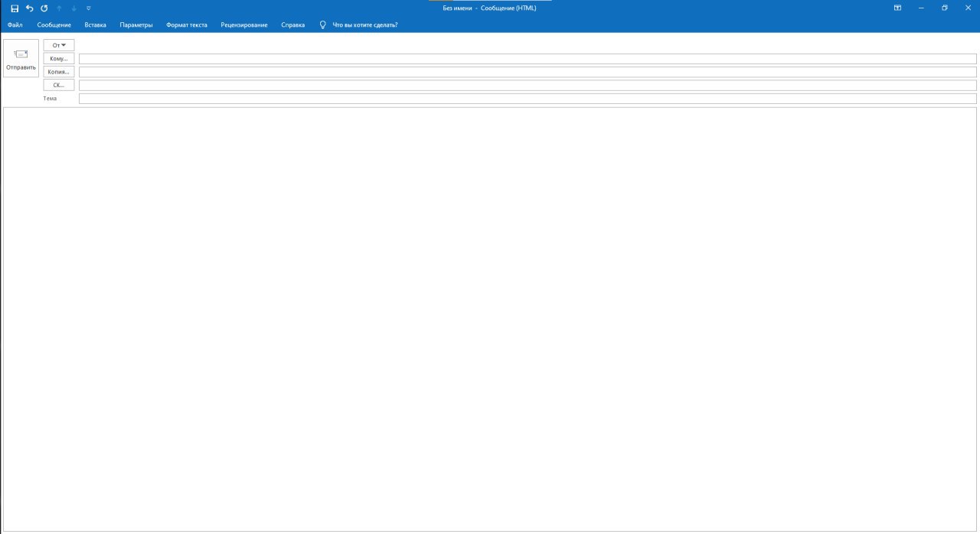
Task: Expand the От sender dropdown
Action: click(x=59, y=45)
